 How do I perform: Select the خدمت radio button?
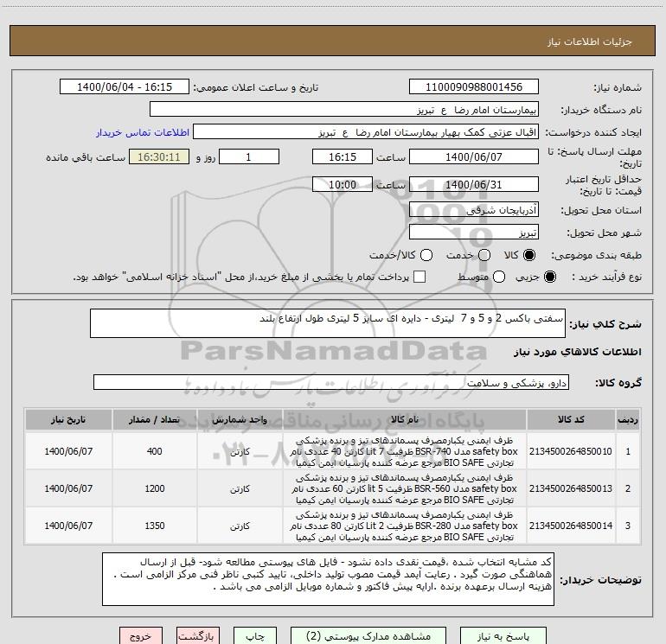484,255
